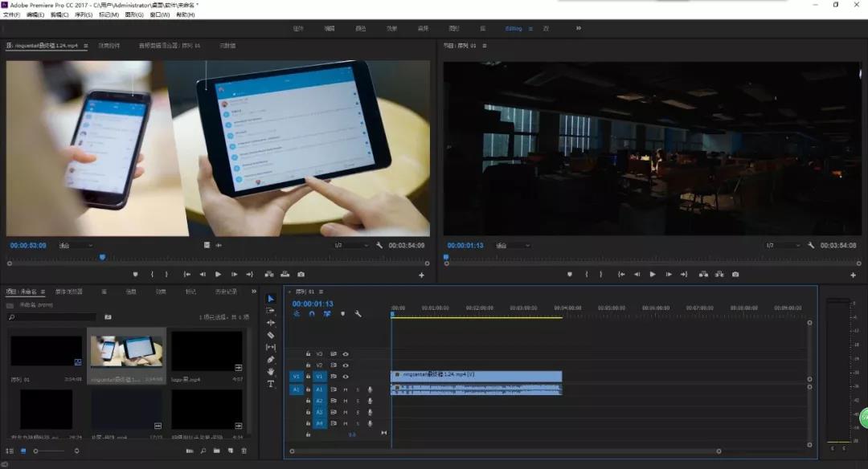Open the 序列(S) menu

pos(84,14)
